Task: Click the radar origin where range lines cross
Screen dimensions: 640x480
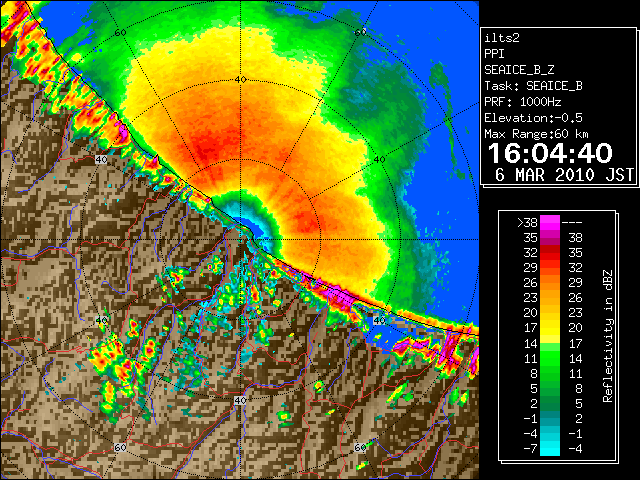Action: [240, 240]
